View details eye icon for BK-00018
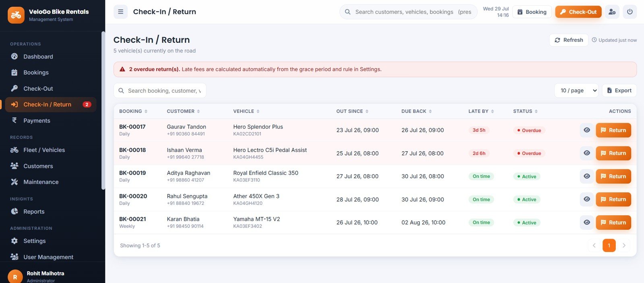Image resolution: width=644 pixels, height=283 pixels. pos(587,153)
